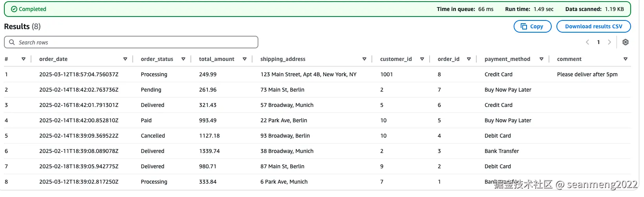Sort by the order_id column arrow
This screenshot has width=644, height=197.
[469, 59]
